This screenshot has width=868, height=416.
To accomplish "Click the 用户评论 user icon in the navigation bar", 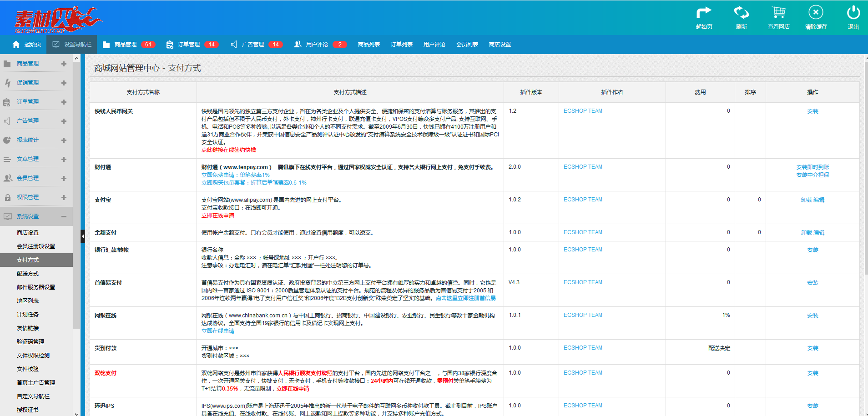I will coord(298,45).
